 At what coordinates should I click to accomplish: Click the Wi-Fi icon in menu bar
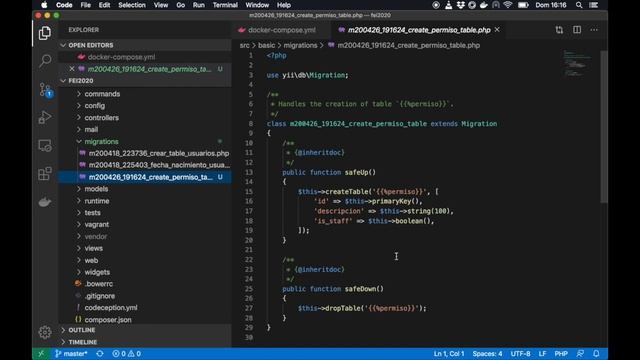click(x=508, y=5)
